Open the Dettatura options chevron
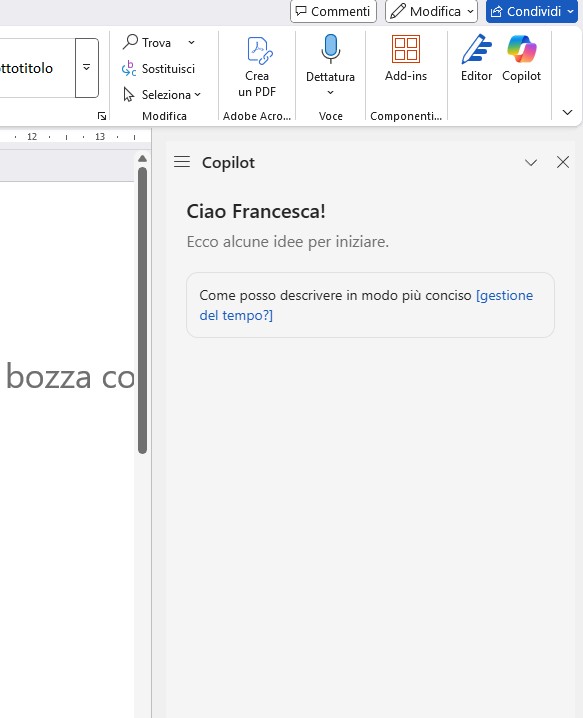 (330, 92)
